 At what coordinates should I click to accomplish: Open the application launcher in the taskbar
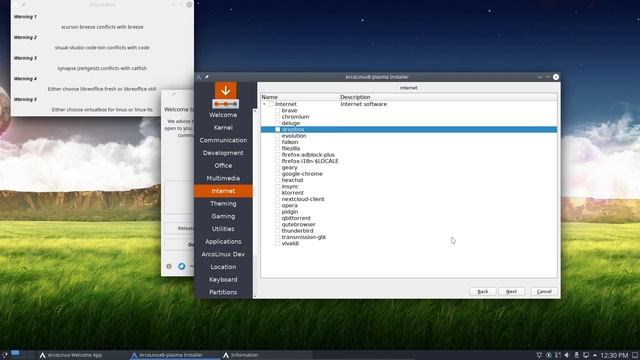tap(4, 355)
